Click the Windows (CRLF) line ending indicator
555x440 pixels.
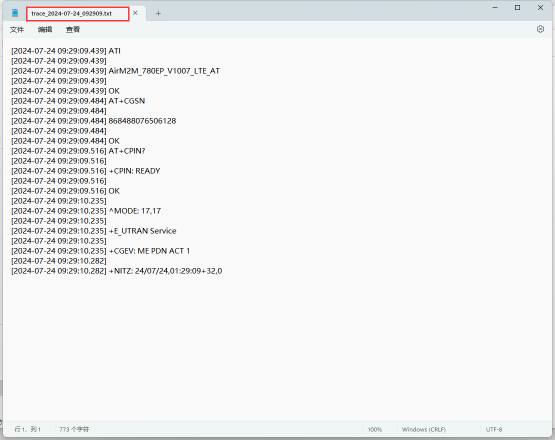424,429
